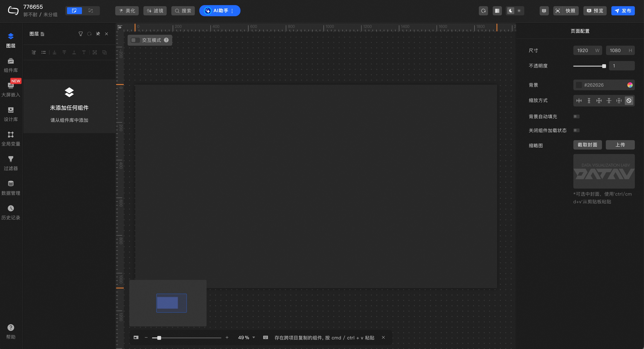Open the AI助手 more options menu
Screen dimensions: 644x349
(232, 11)
